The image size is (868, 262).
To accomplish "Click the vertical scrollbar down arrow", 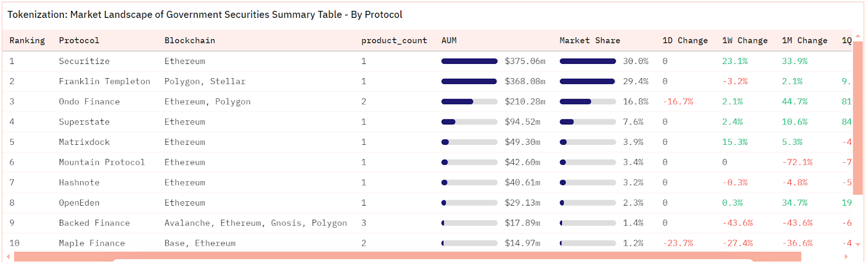I will [x=858, y=245].
